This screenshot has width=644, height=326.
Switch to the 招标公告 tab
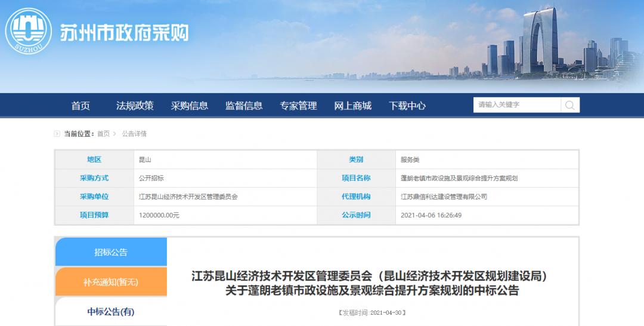point(111,251)
